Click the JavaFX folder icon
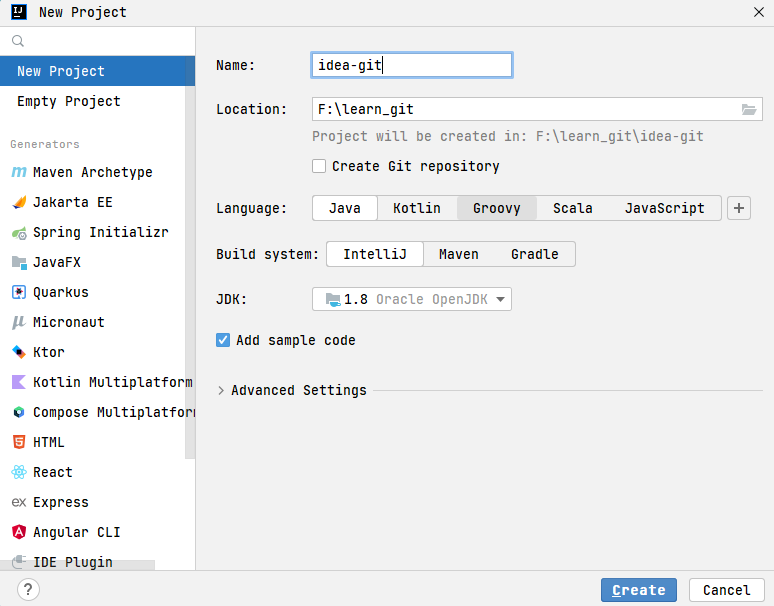The height and width of the screenshot is (606, 774). click(x=19, y=263)
